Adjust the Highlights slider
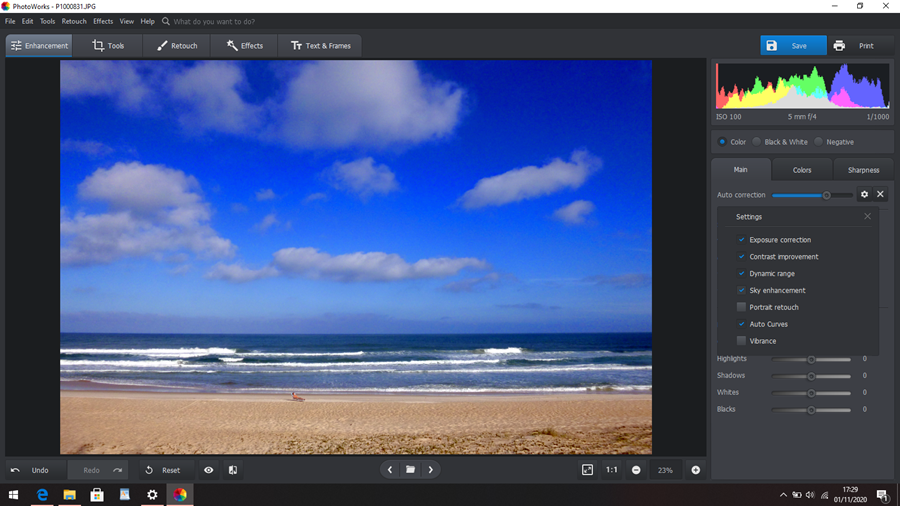Viewport: 900px width, 506px height. tap(811, 360)
